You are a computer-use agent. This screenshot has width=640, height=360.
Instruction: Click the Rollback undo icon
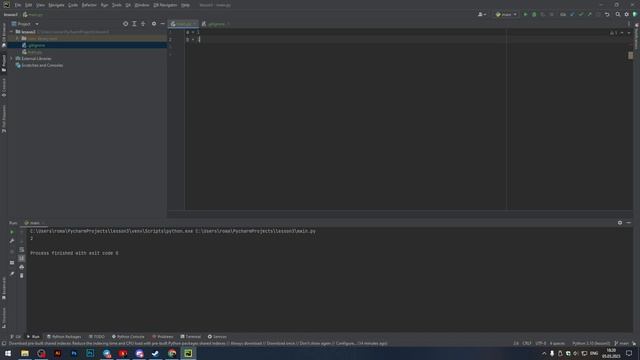[x=607, y=15]
